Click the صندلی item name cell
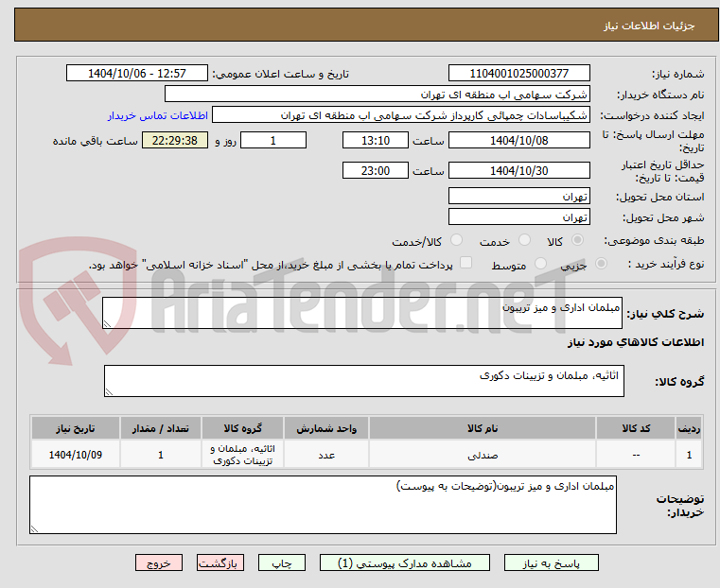Screen dimensions: 720x588 [483, 455]
